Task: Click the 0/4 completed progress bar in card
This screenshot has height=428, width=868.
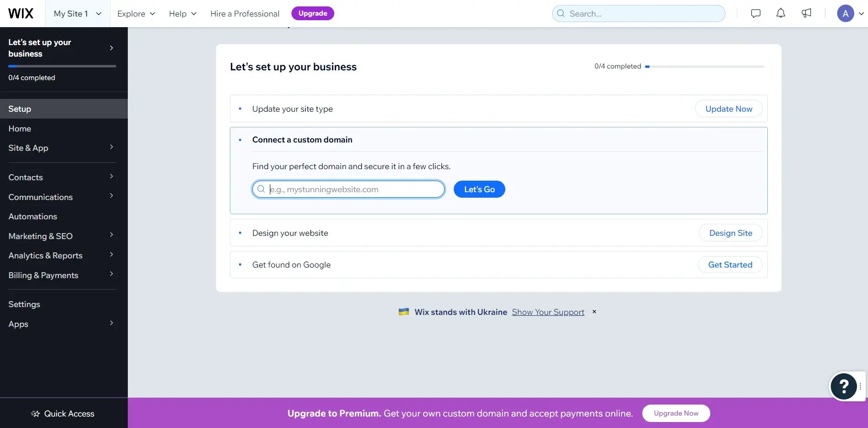Action: [704, 67]
